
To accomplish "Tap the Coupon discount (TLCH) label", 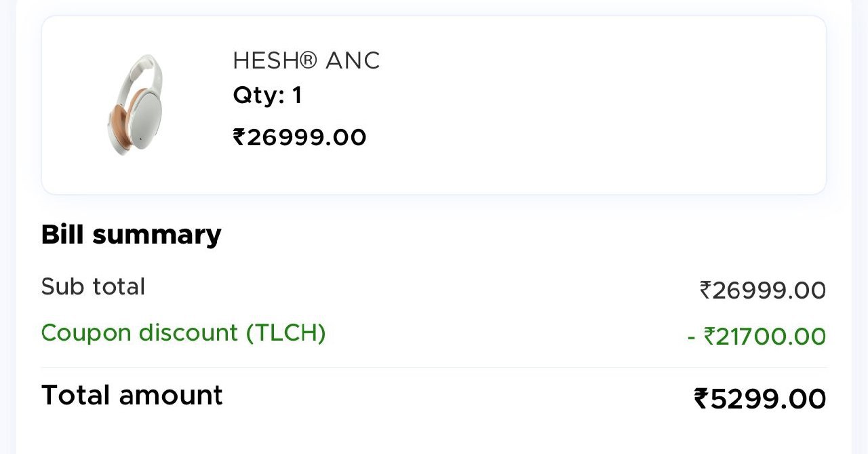I will [183, 333].
